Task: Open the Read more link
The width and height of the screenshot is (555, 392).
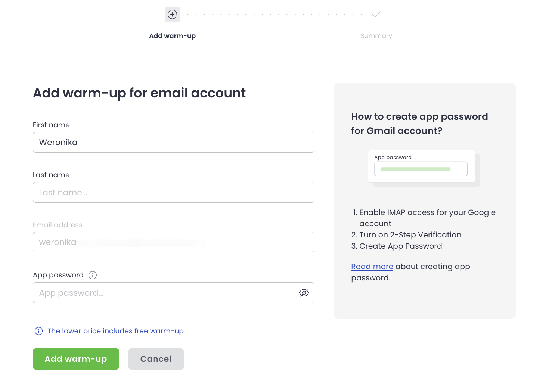Action: (372, 267)
